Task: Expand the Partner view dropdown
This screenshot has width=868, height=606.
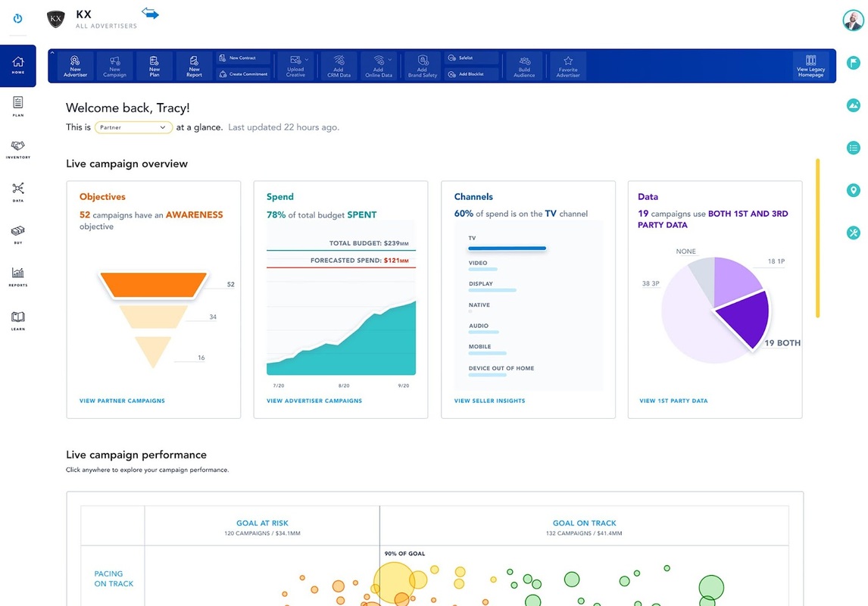Action: 133,127
